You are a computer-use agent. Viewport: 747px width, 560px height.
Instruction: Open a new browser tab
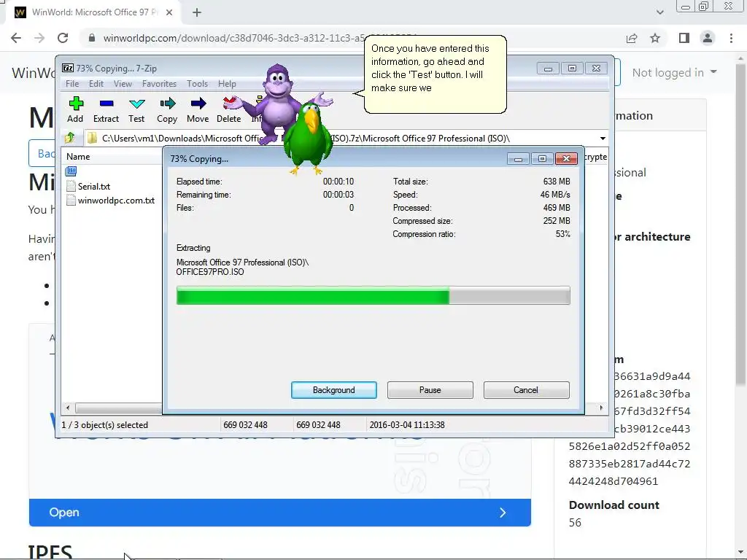pyautogui.click(x=197, y=13)
